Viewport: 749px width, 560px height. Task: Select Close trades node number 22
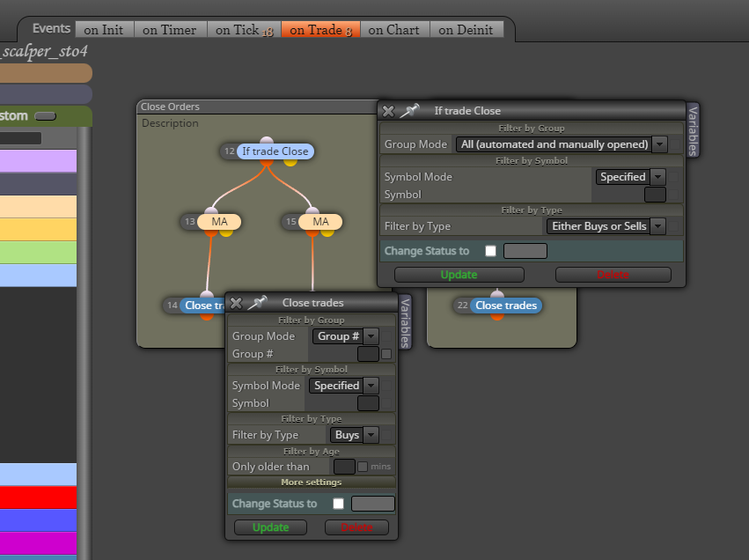(x=506, y=306)
